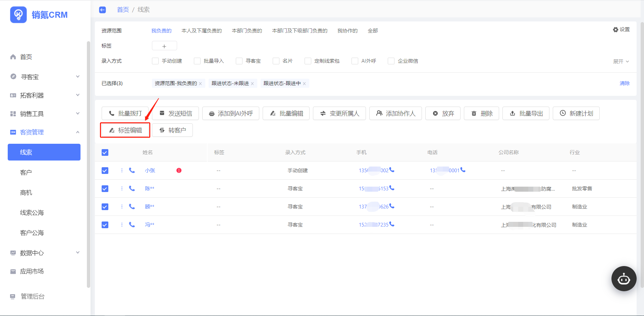Call 陈** using row phone icon
Screen dimensions: 644x316
(x=132, y=189)
